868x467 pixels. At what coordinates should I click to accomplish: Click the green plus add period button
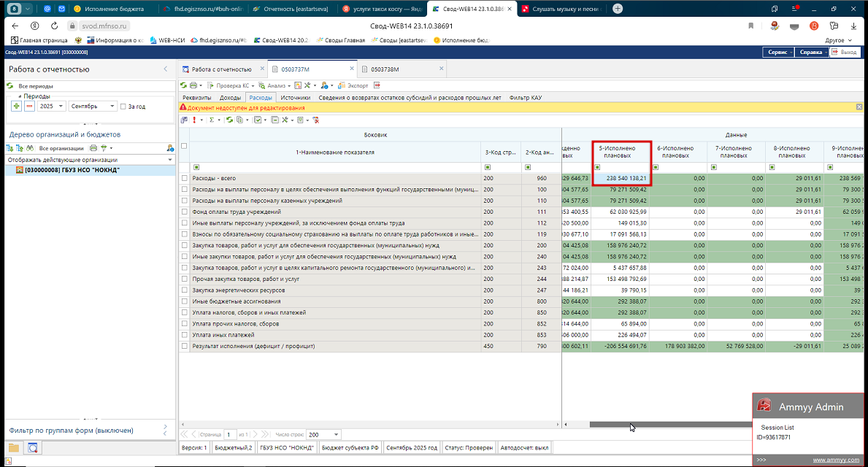pos(16,106)
